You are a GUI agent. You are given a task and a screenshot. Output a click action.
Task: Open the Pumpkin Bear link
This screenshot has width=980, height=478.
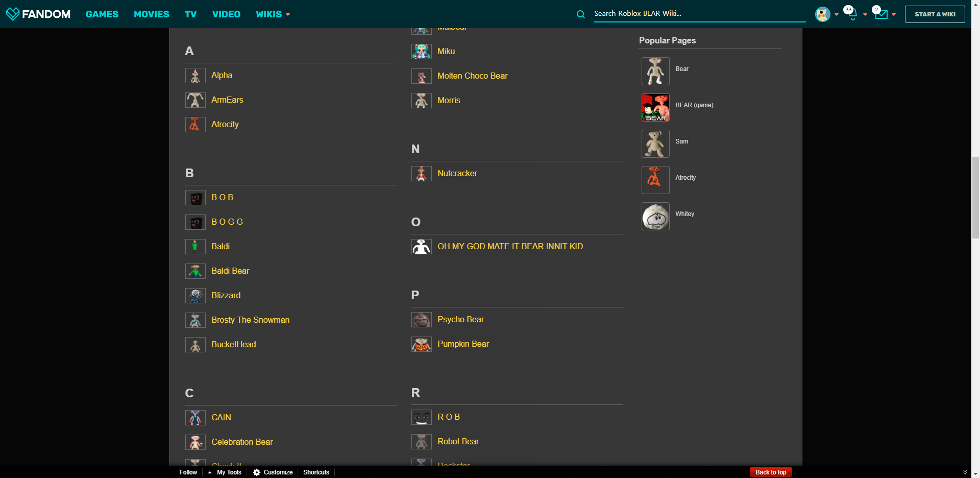pyautogui.click(x=463, y=344)
